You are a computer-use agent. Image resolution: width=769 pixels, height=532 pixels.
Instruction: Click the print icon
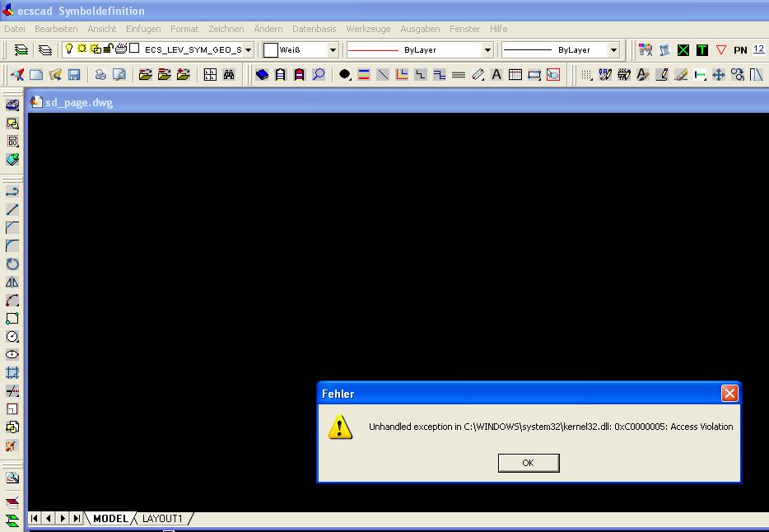pos(100,74)
